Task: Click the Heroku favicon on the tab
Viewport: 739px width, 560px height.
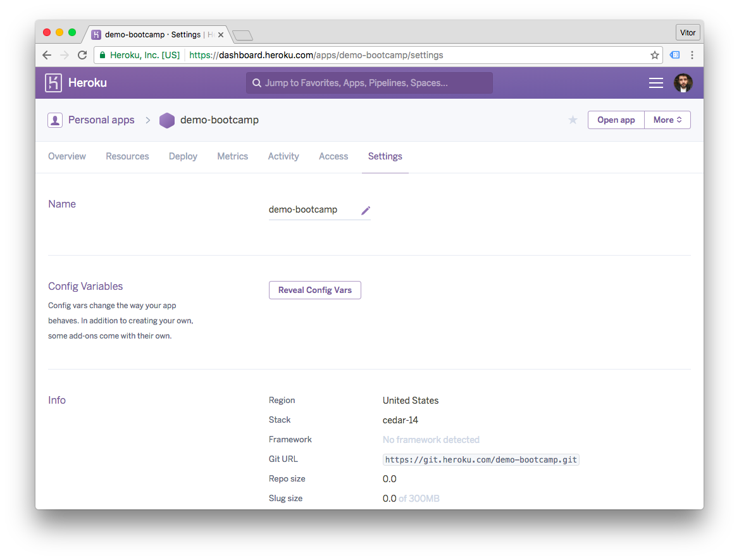Action: [96, 34]
